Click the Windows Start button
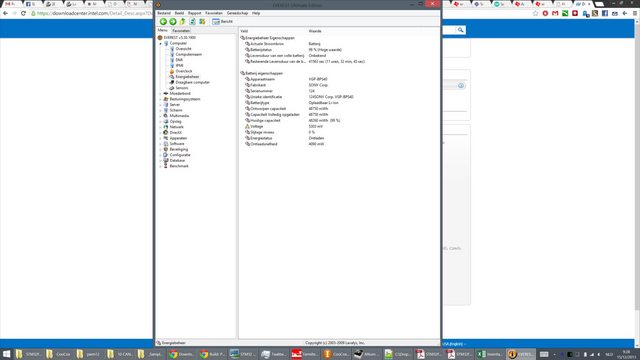640x360 pixels. pyautogui.click(x=7, y=354)
